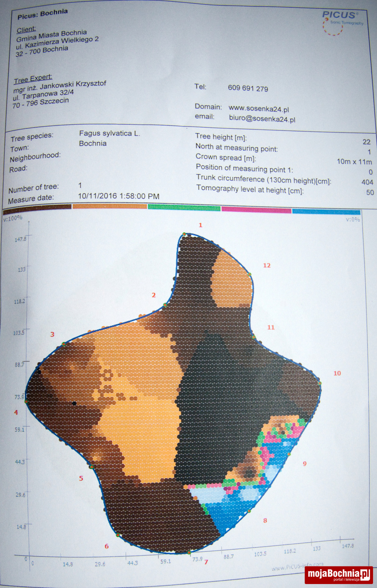
Task: Click measuring point label 4
Action: [16, 412]
